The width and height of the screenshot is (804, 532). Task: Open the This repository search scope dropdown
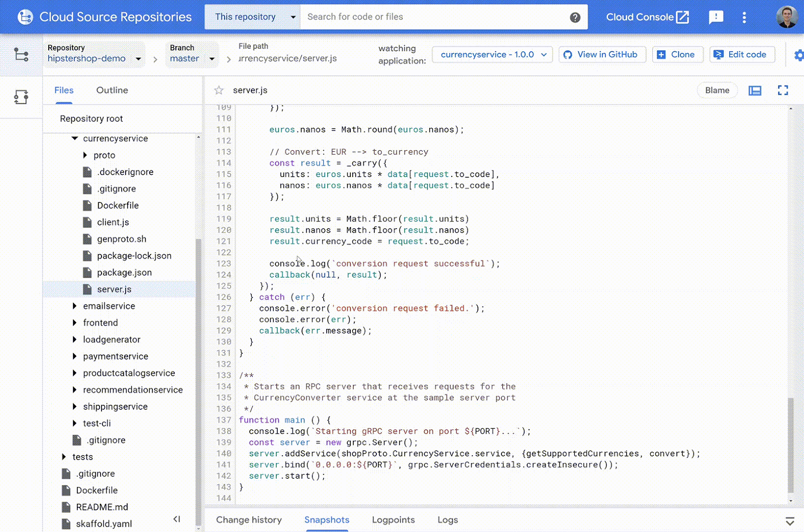[252, 17]
